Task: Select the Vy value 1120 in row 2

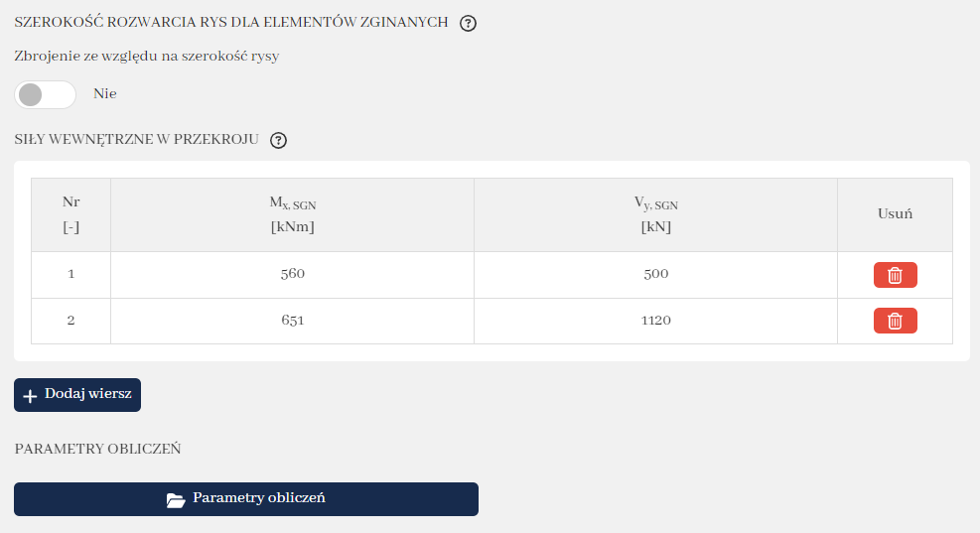Action: coord(655,321)
